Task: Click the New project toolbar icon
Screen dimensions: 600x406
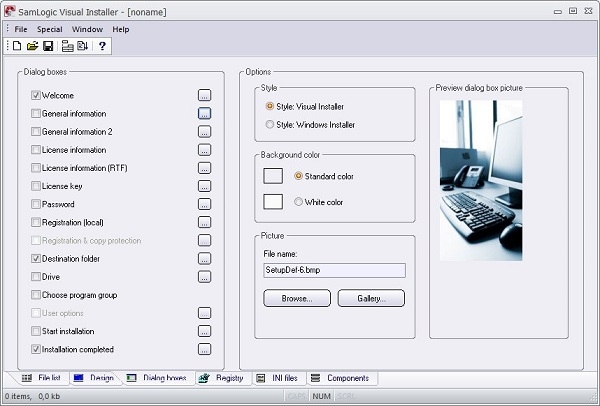Action: point(17,46)
